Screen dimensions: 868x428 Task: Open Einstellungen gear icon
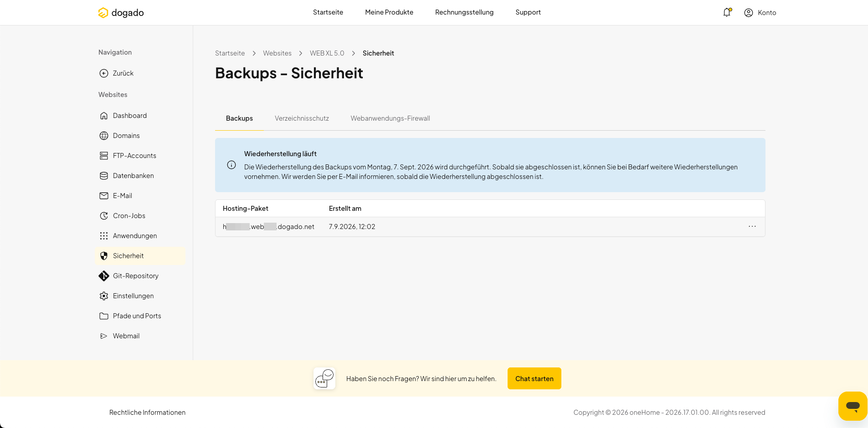104,296
